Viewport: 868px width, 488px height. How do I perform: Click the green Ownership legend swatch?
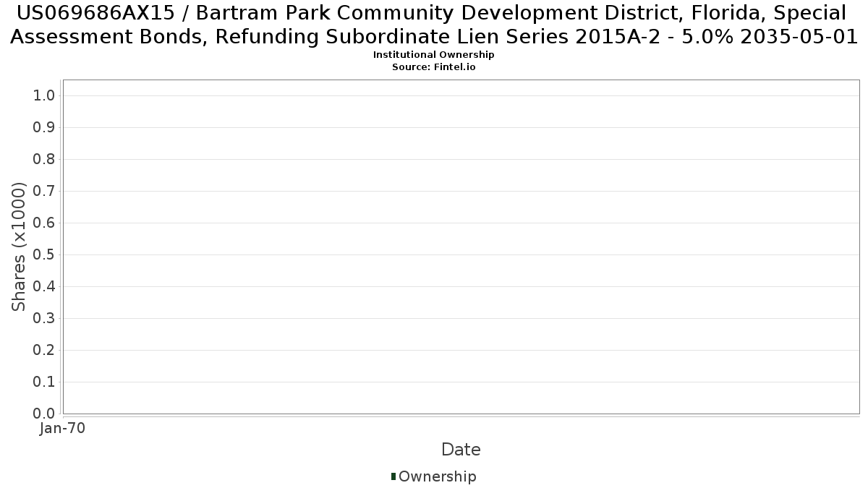393,476
